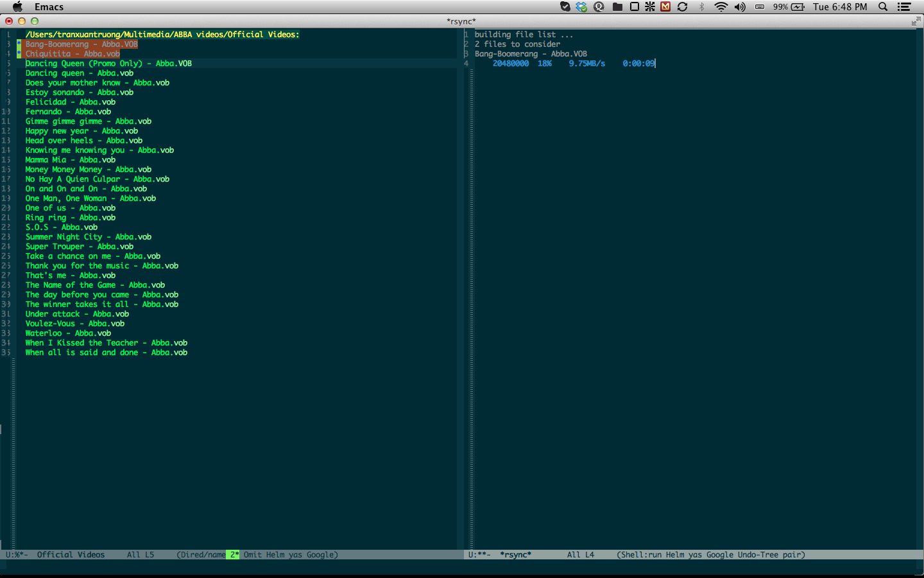Screen dimensions: 924x578
Task: Click the yellow minimize window button
Action: pyautogui.click(x=22, y=21)
